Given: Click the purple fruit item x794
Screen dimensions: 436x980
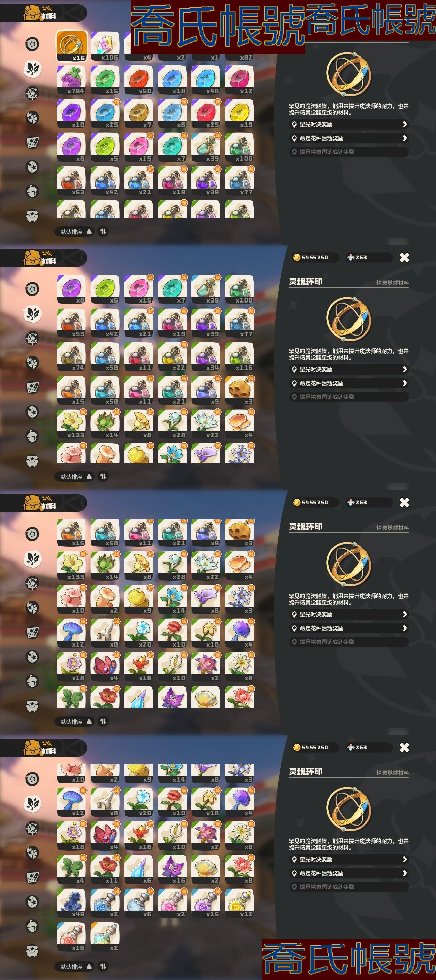Looking at the screenshot, I should (x=71, y=80).
